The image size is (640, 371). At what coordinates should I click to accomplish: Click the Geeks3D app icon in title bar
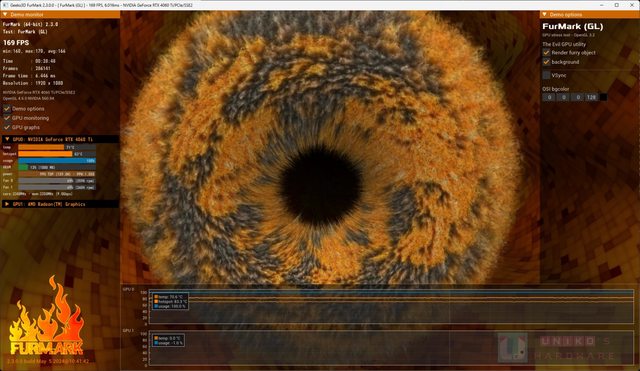tap(5, 5)
